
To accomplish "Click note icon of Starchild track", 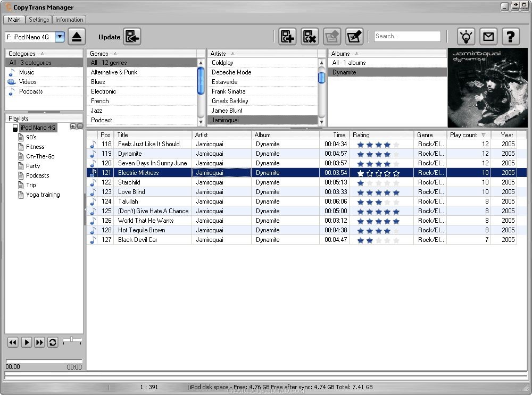I will tap(92, 182).
